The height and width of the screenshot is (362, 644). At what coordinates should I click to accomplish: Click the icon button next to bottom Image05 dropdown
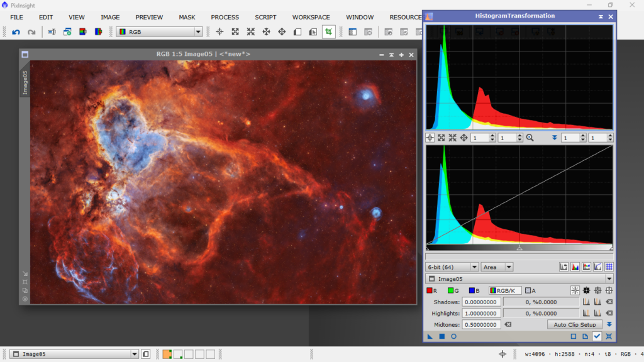145,354
